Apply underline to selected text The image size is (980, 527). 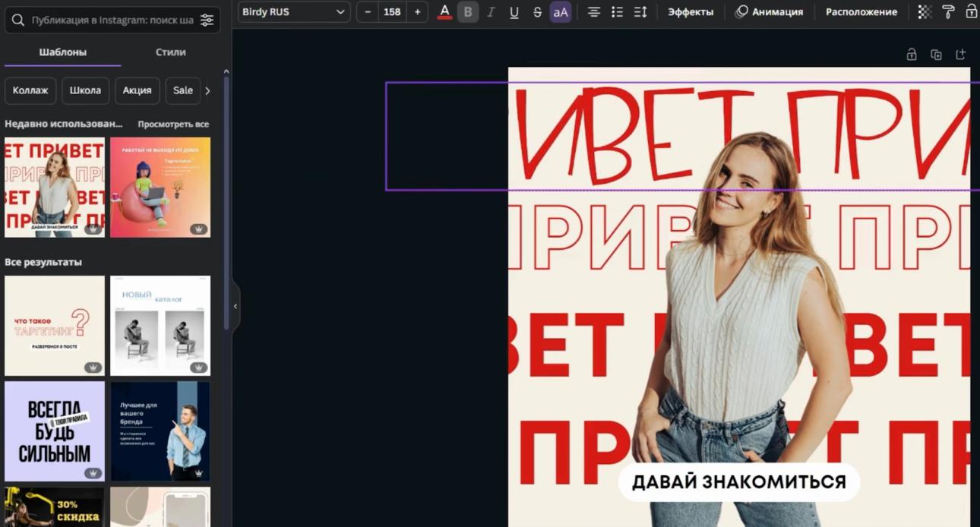click(514, 12)
